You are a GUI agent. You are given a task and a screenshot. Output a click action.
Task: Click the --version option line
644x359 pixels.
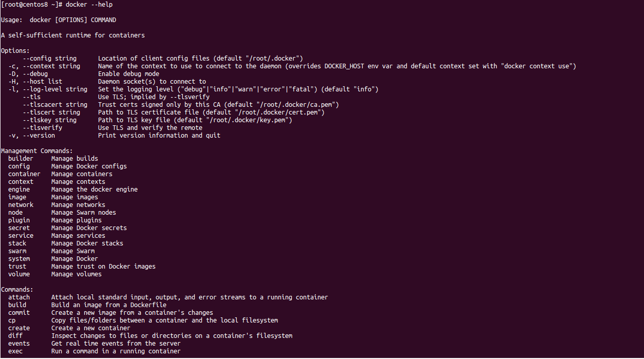115,136
